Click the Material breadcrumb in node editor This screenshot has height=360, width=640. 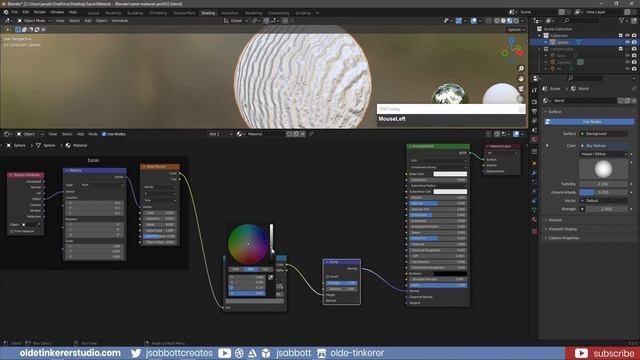76,145
